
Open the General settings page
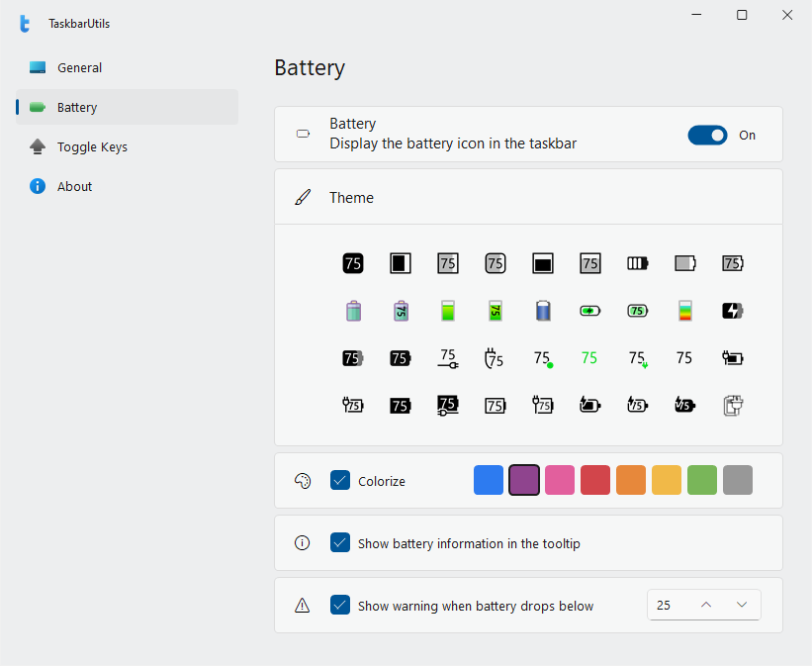(x=79, y=68)
